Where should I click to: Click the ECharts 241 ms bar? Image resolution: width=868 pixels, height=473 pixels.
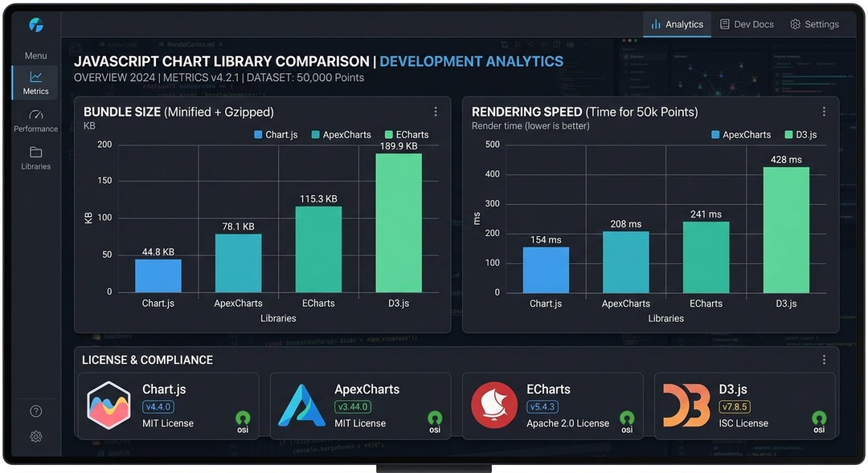tap(706, 257)
